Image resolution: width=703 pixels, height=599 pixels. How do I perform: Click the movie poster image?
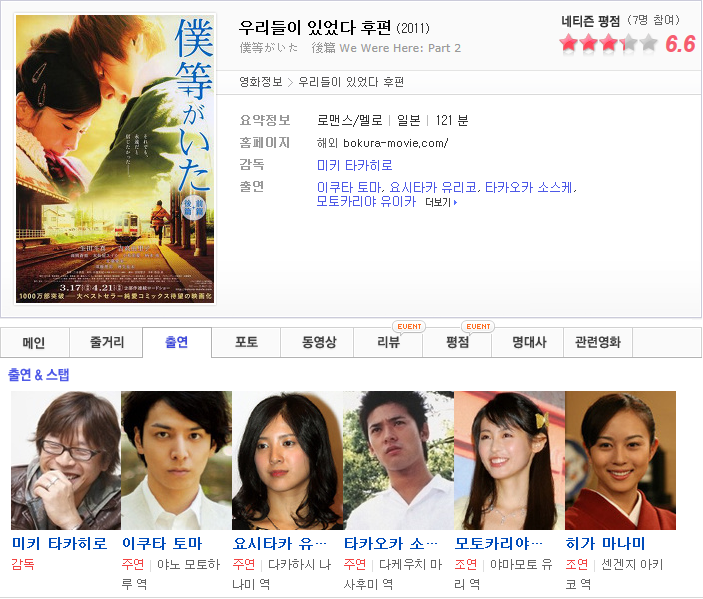(115, 159)
